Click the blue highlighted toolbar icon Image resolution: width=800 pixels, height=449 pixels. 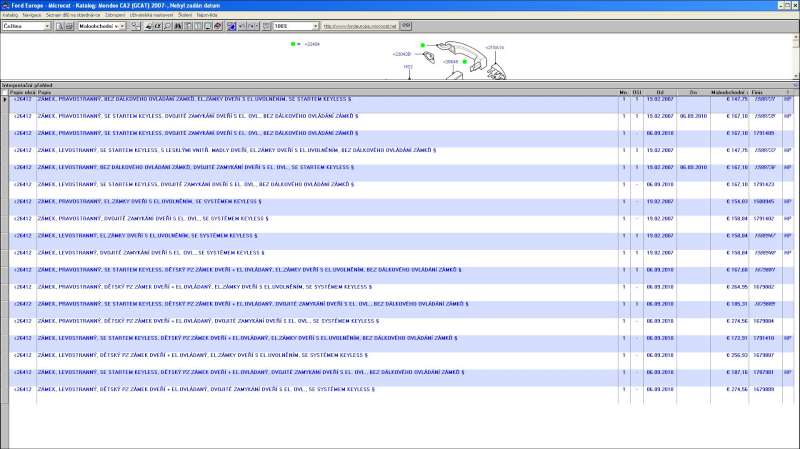coord(232,26)
